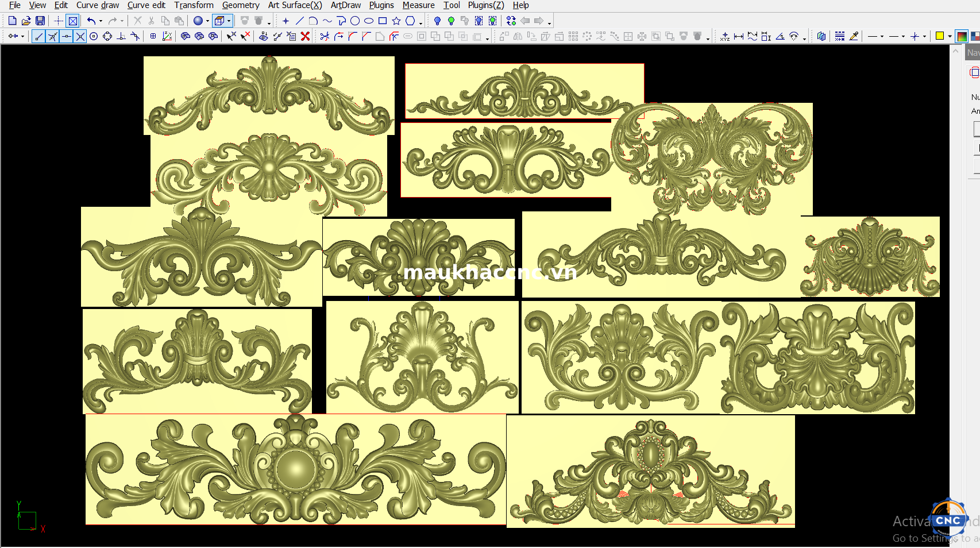Open the Redo history dropdown arrow

[122, 21]
